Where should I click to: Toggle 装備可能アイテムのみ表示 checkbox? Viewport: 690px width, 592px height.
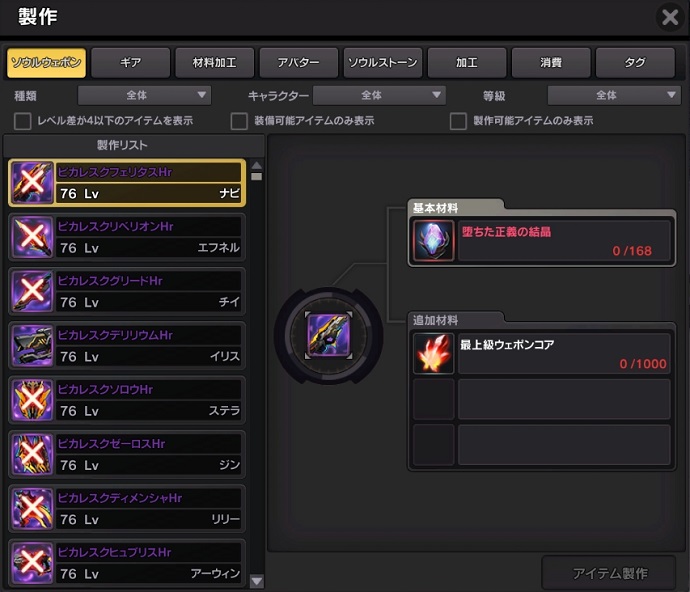239,121
